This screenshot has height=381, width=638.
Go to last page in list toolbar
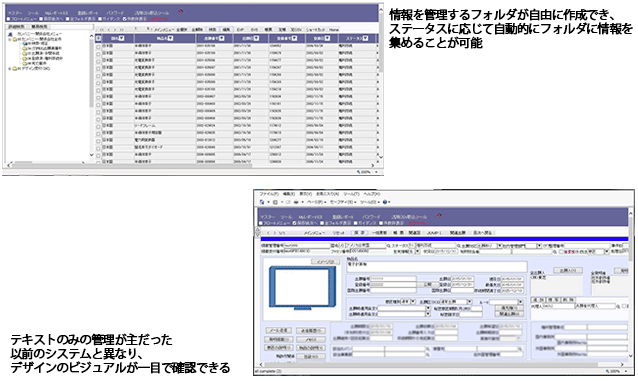pos(122,30)
